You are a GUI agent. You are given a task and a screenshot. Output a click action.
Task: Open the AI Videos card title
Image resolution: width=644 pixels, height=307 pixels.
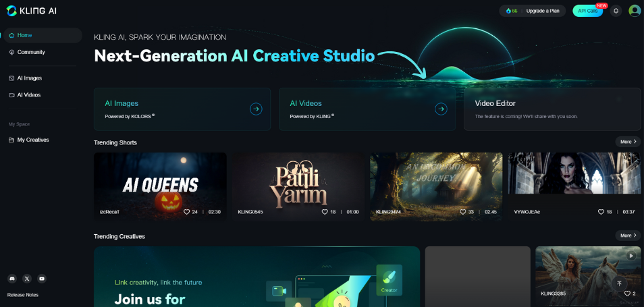point(306,103)
